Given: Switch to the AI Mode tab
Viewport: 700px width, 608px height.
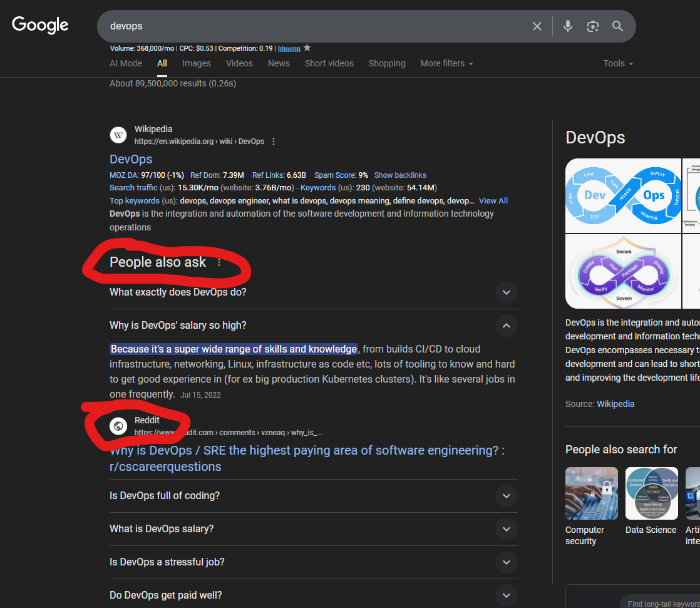Looking at the screenshot, I should click(126, 63).
